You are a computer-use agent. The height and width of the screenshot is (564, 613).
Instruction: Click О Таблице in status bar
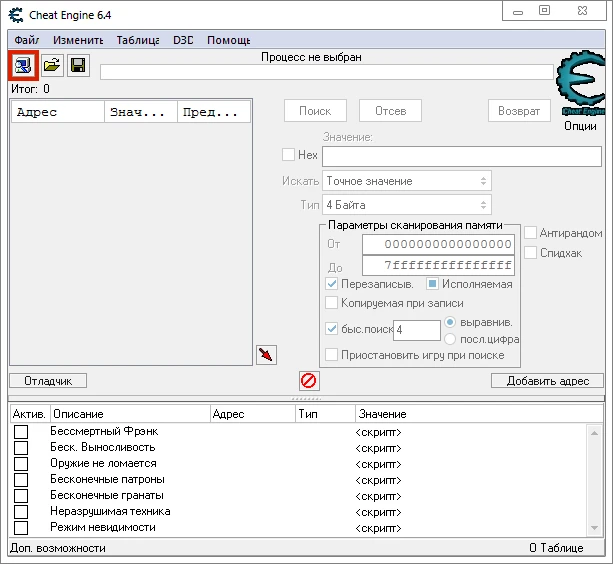pos(556,548)
